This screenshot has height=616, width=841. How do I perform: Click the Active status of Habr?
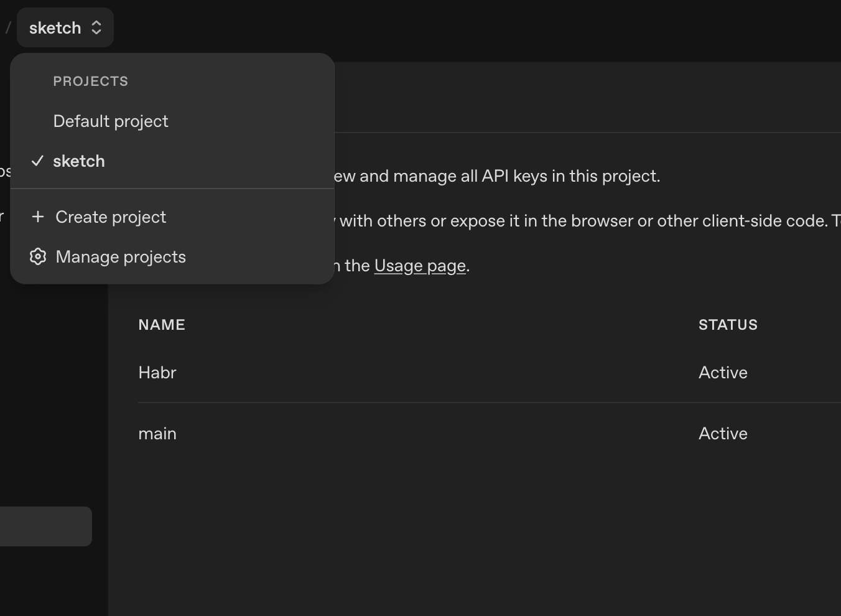point(723,373)
